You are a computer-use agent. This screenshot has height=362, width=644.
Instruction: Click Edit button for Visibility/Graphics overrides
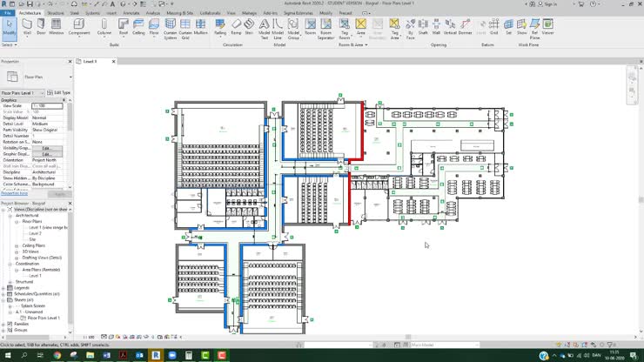point(47,148)
